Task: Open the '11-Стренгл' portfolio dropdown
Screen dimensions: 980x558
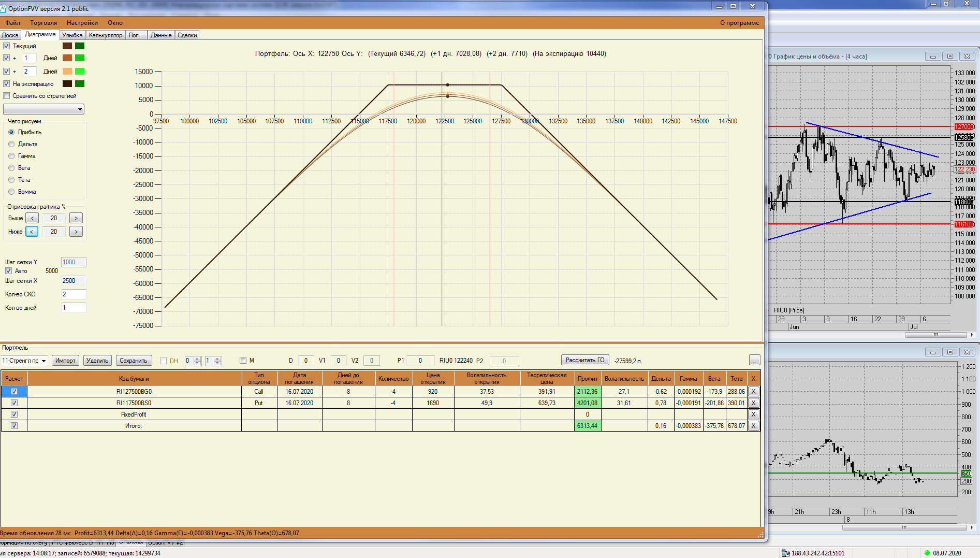Action: [x=44, y=361]
